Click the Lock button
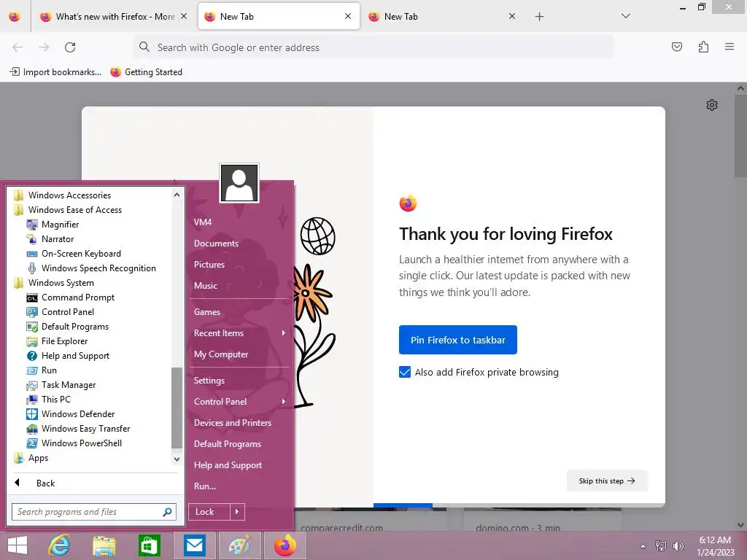Image resolution: width=747 pixels, height=560 pixels. (209, 512)
